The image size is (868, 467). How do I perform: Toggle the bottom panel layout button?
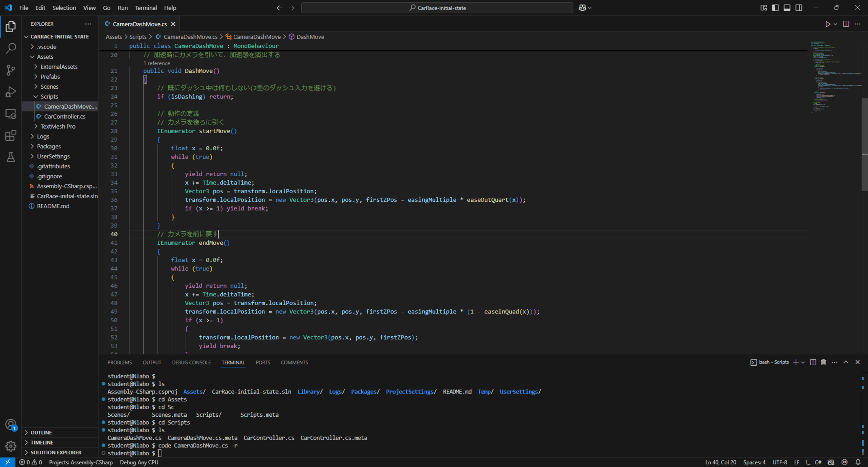click(x=787, y=8)
